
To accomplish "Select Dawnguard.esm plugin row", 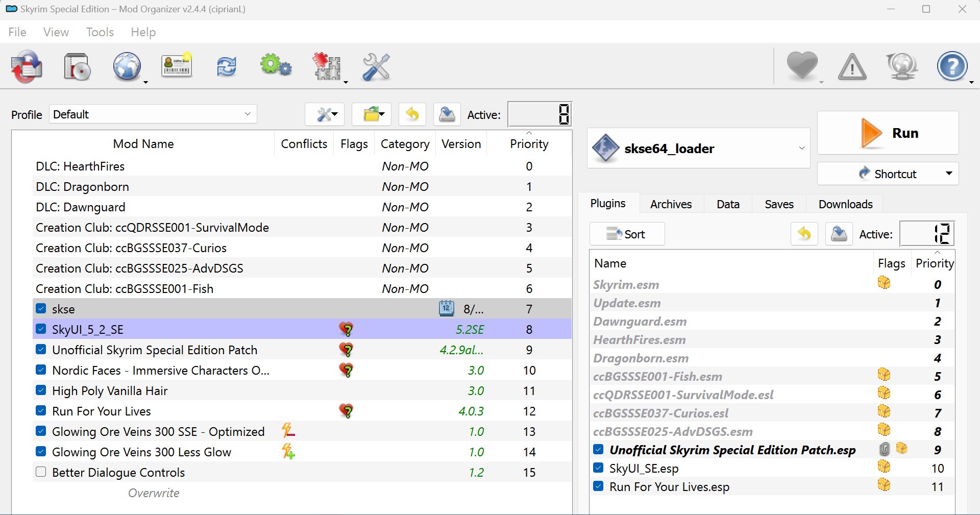I will (773, 322).
